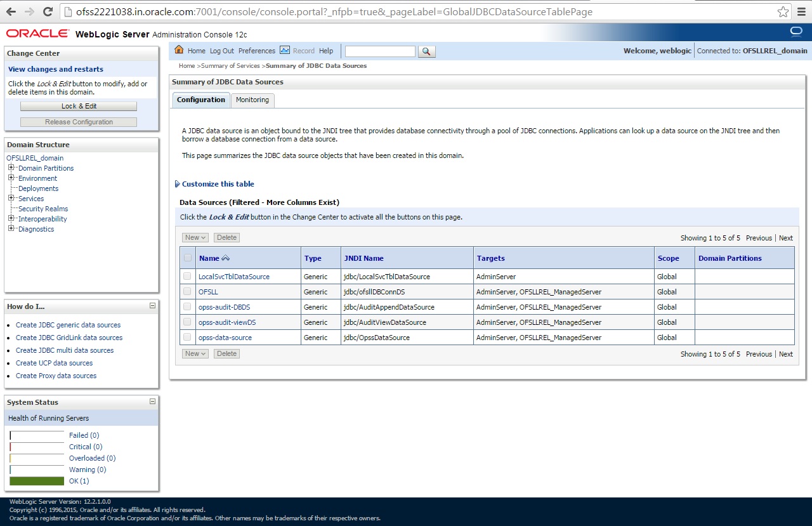
Task: Expand the Environment tree node
Action: coord(11,178)
